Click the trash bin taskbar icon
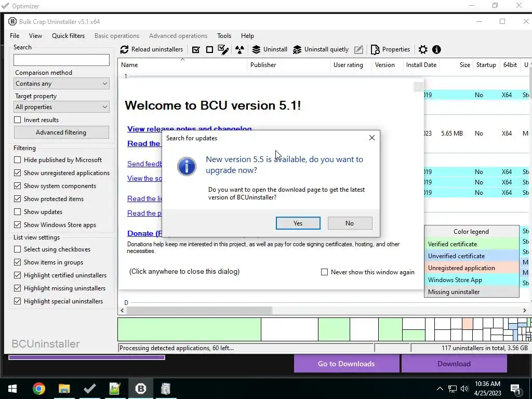The image size is (532, 399). point(166,389)
